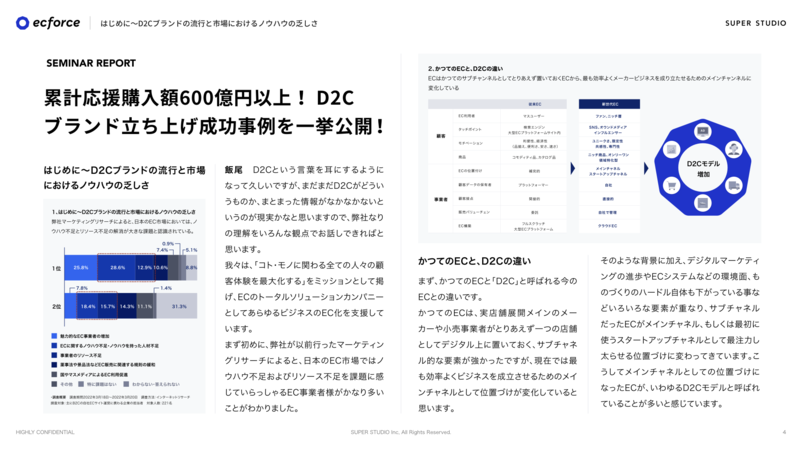Click the header breadcrumb はじめに～D2Cブランドの流行

pos(209,23)
